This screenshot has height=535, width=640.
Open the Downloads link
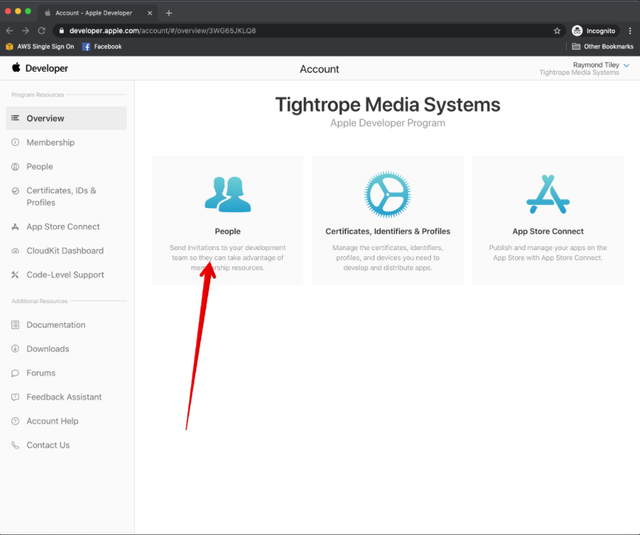coord(48,349)
